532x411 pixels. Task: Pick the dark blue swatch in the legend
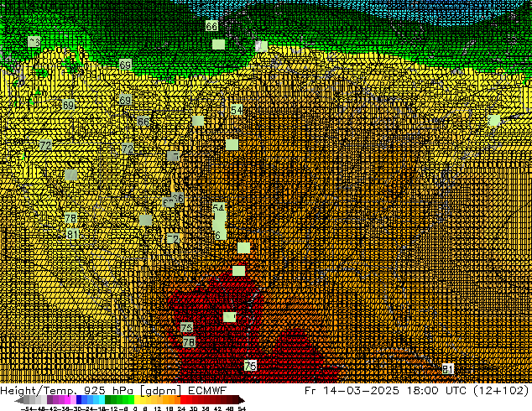[x=79, y=399]
